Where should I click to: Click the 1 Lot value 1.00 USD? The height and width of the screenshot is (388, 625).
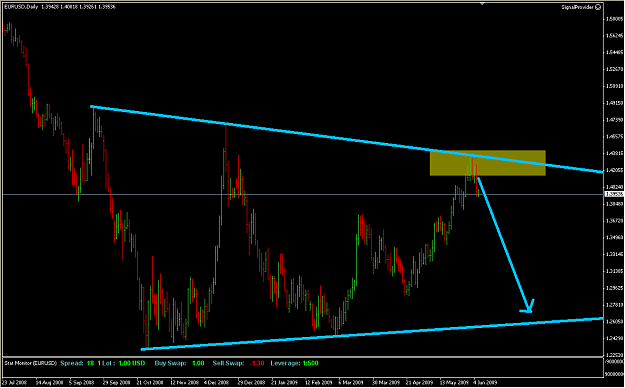[x=132, y=363]
